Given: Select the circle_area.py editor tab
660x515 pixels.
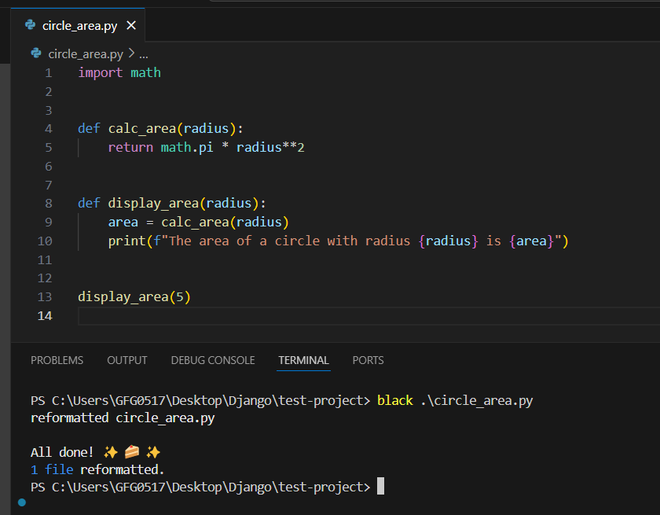Looking at the screenshot, I should [78, 25].
